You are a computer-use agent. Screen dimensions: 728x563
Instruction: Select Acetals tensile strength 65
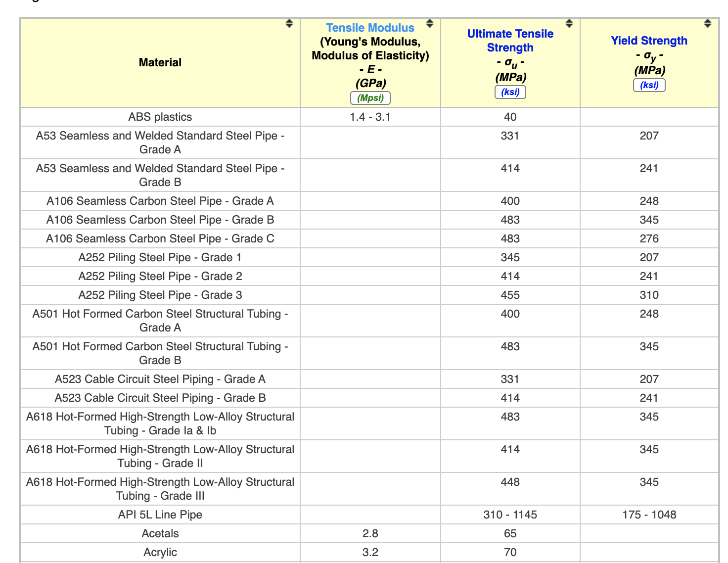pyautogui.click(x=510, y=533)
